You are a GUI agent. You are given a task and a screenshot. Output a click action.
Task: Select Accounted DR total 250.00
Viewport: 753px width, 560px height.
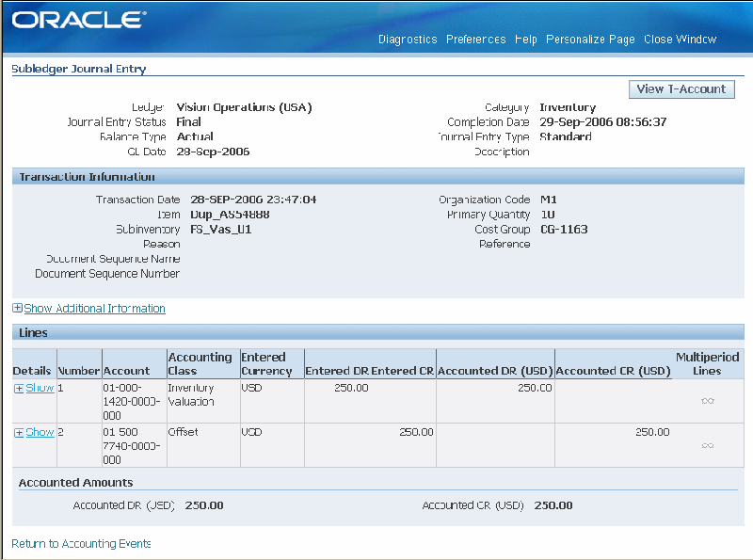point(204,505)
